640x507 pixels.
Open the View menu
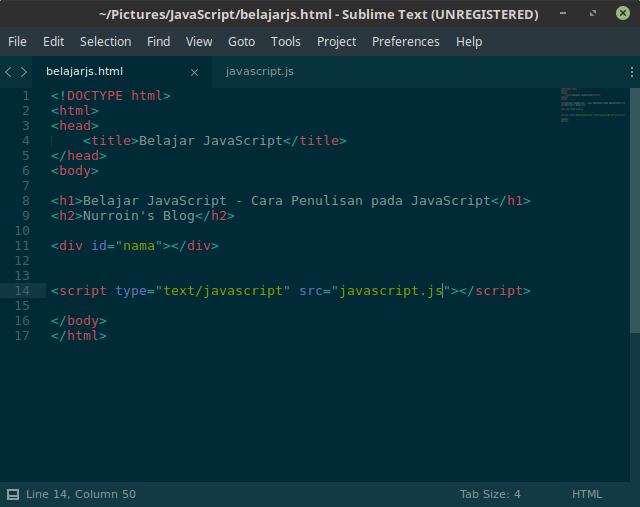point(199,42)
